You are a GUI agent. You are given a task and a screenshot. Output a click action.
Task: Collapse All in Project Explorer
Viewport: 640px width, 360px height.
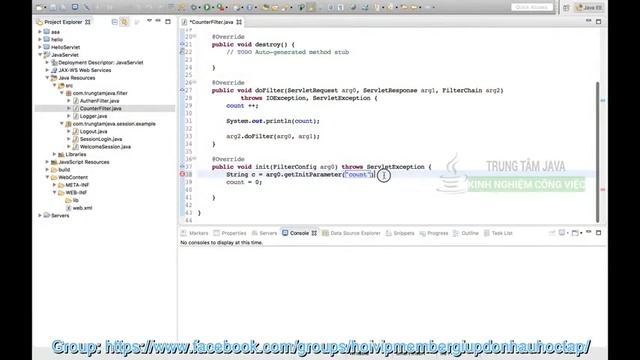115,22
